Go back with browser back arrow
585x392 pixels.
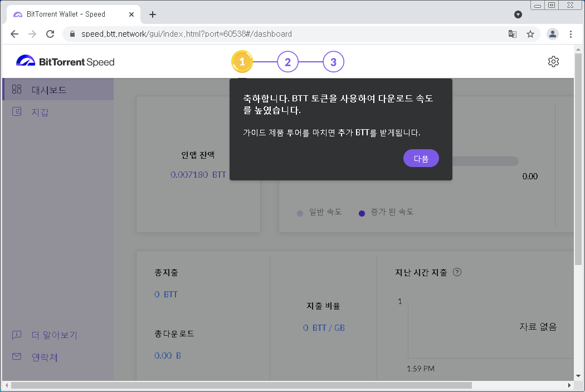[x=14, y=34]
